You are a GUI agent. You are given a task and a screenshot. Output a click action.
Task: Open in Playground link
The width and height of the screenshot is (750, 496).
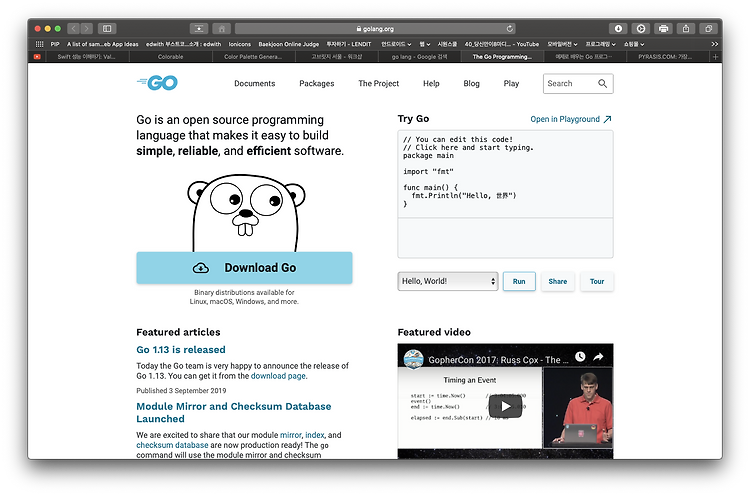[x=571, y=119]
